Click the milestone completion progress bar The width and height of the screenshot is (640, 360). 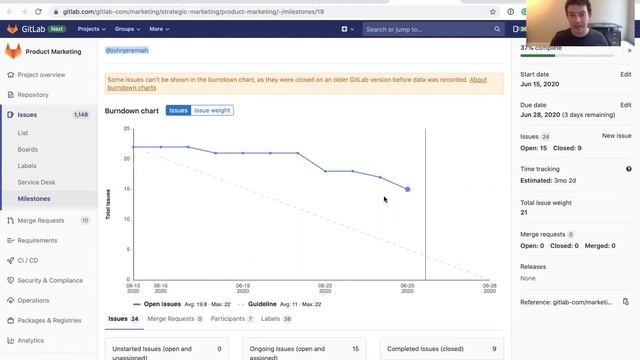pos(567,56)
